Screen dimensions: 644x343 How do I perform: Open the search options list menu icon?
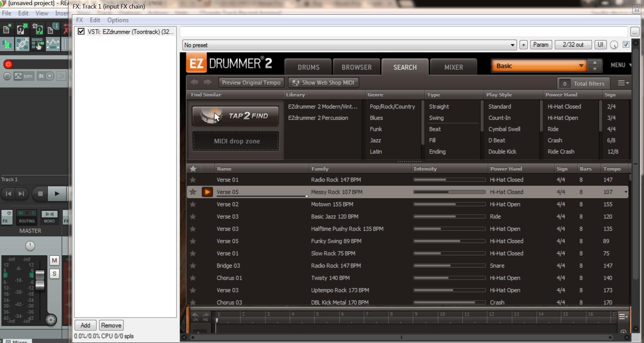[623, 83]
